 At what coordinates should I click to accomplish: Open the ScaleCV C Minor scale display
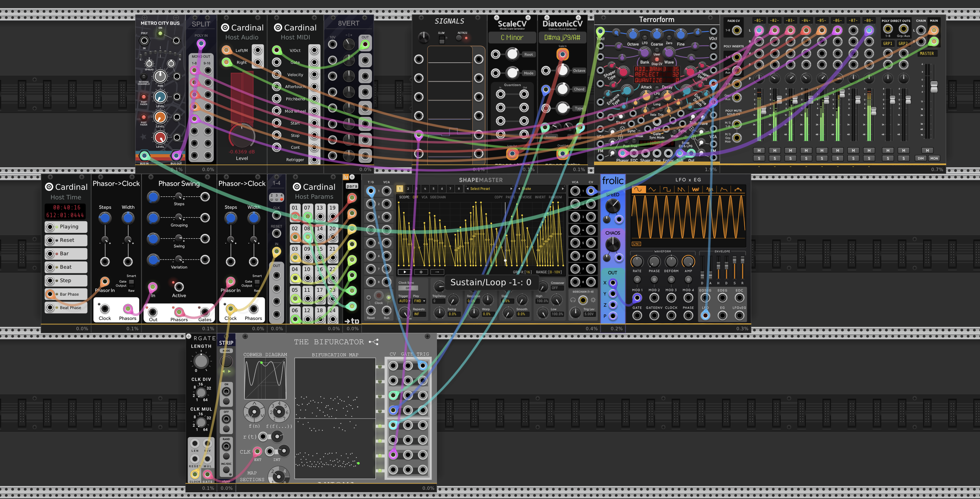click(512, 38)
